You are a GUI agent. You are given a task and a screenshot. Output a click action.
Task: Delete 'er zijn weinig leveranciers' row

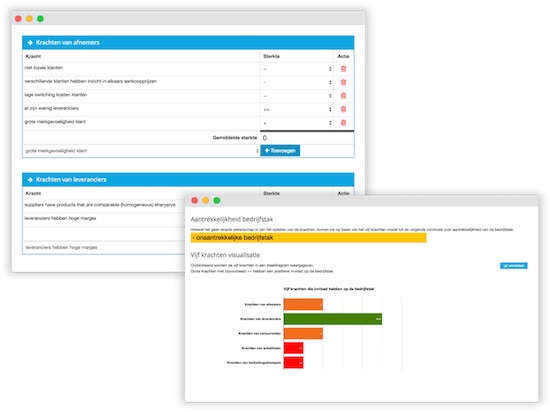click(343, 109)
